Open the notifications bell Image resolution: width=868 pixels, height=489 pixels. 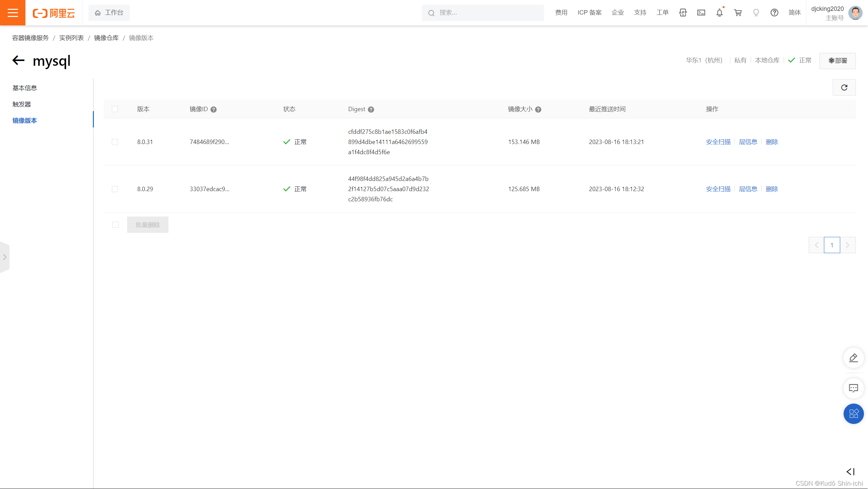pos(719,13)
